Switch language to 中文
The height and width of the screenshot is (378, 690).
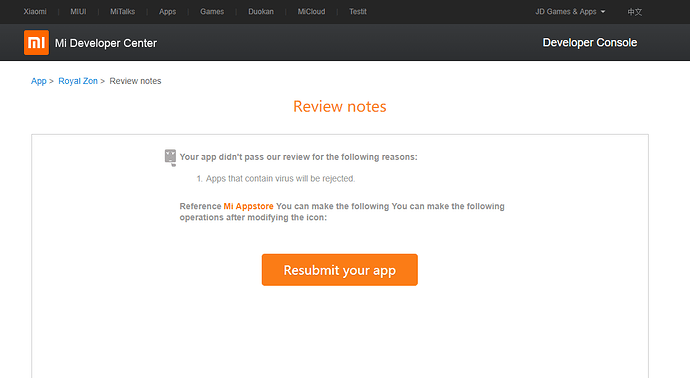[635, 12]
